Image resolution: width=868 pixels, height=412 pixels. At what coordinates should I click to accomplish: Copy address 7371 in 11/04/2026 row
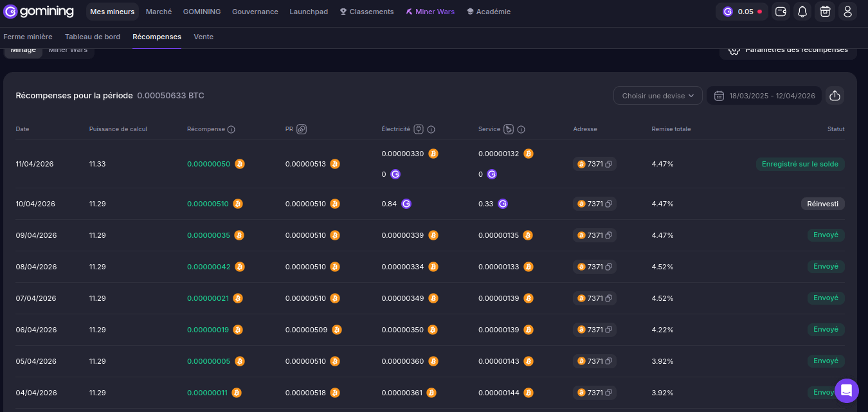pyautogui.click(x=608, y=165)
